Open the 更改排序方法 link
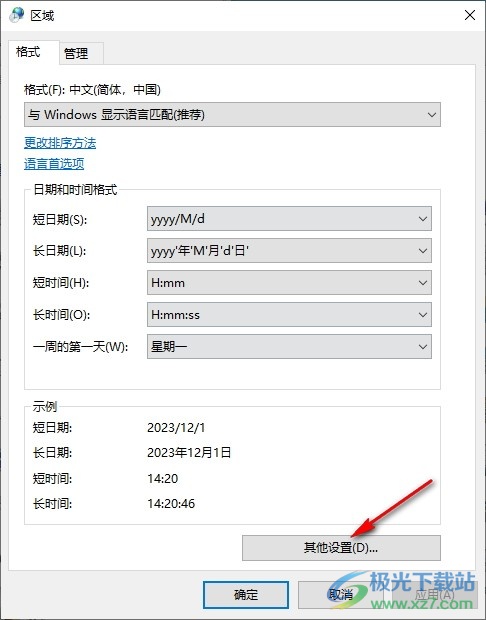Image resolution: width=486 pixels, height=620 pixels. click(x=60, y=143)
